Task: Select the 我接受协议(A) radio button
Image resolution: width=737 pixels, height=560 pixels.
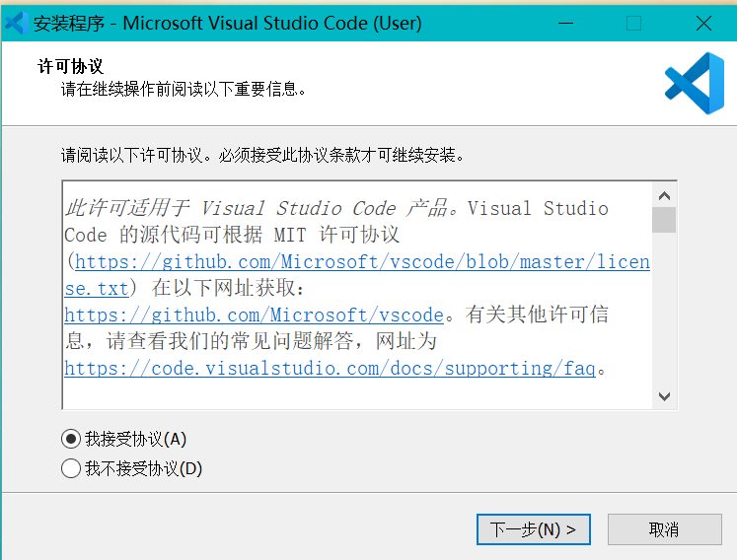Action: point(71,439)
